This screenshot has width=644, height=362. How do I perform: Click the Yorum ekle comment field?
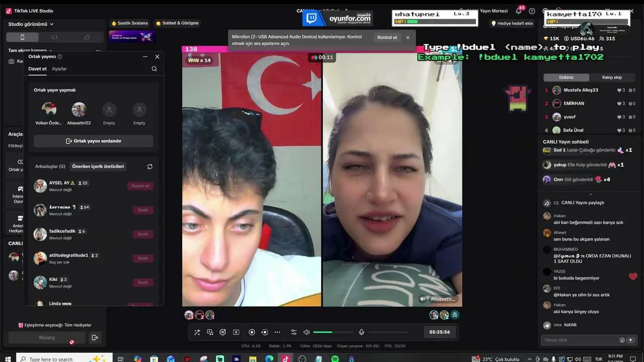coord(579,340)
